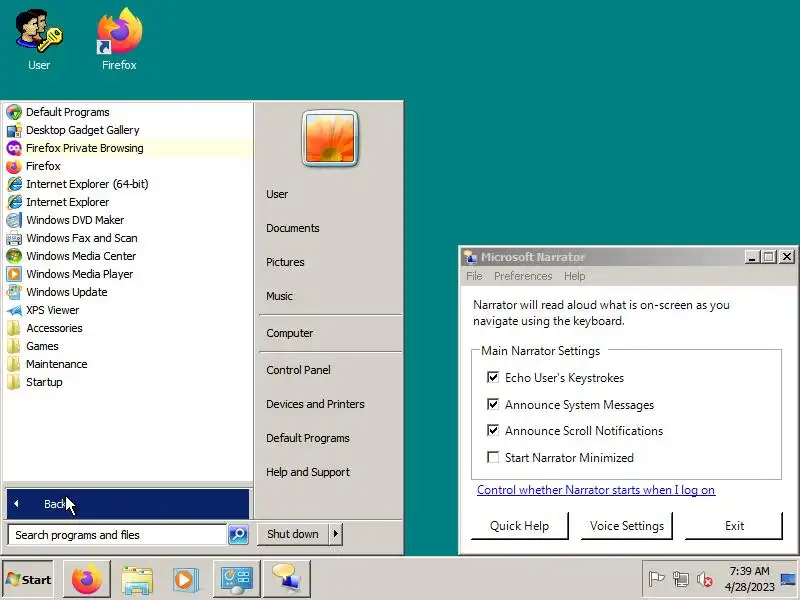Screen dimensions: 800x600
Task: Click the search magnifier button
Action: click(x=238, y=534)
